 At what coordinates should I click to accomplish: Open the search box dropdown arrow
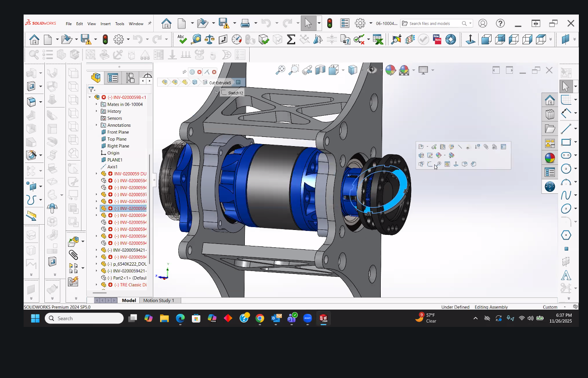tap(470, 23)
